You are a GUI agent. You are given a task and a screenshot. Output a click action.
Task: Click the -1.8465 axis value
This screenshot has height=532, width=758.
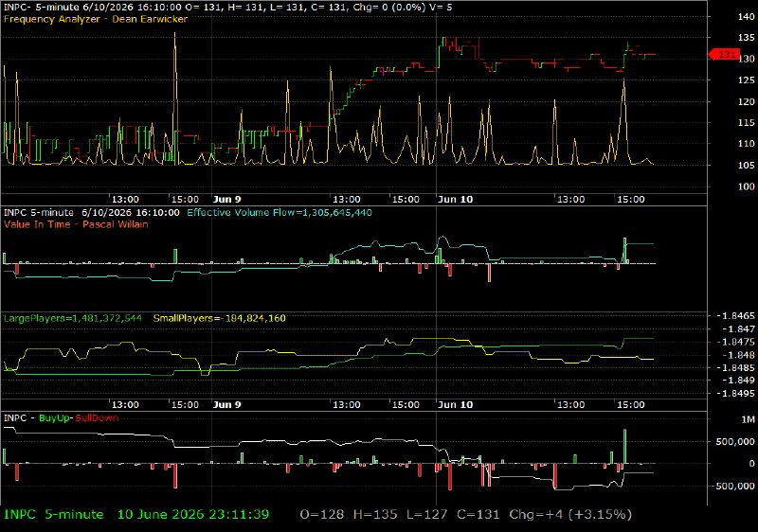click(735, 316)
